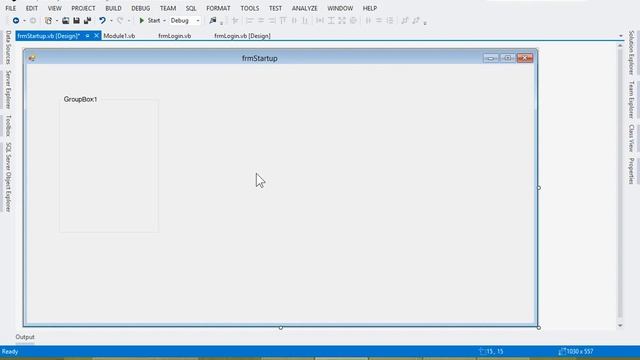Image resolution: width=640 pixels, height=360 pixels.
Task: Open the layout toolbar overflow options arrow
Action: 425,23
